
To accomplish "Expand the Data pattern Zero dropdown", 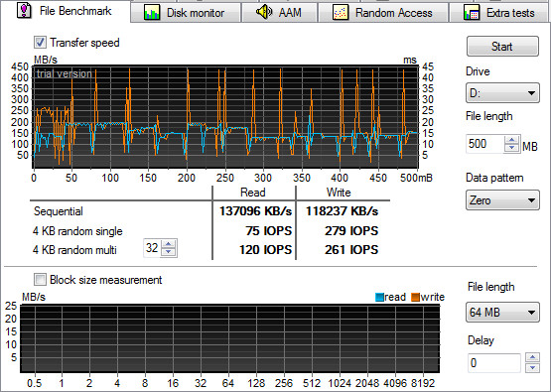I will pyautogui.click(x=502, y=200).
